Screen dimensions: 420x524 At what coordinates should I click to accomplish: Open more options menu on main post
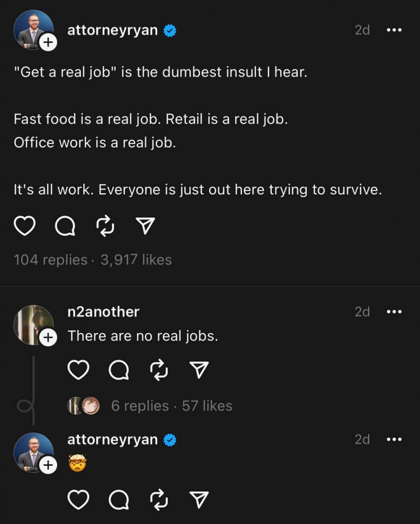(394, 30)
